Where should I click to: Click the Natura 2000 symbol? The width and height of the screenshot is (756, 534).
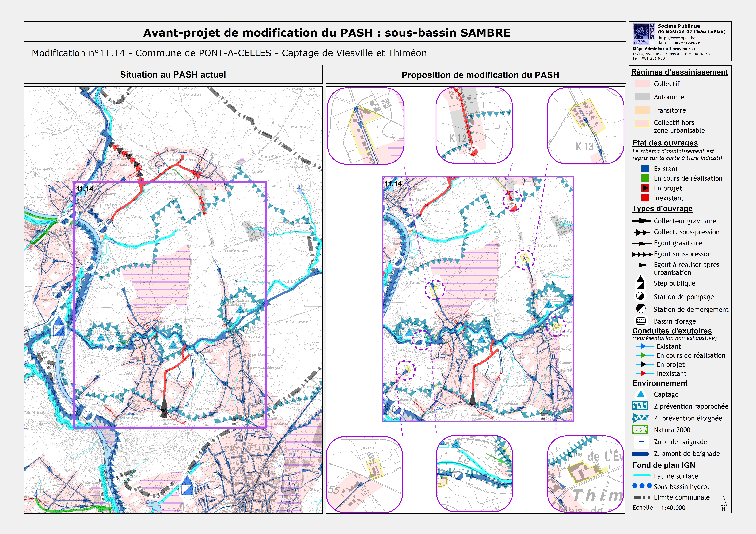[640, 430]
